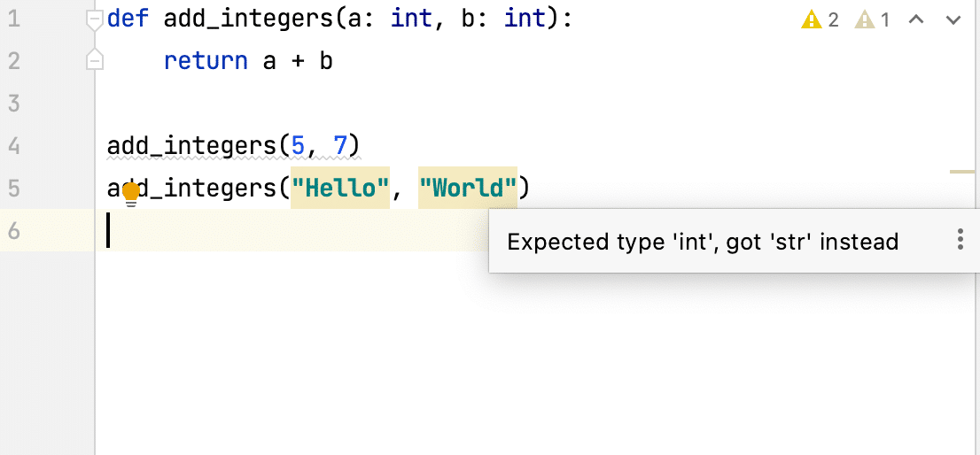The width and height of the screenshot is (980, 455).
Task: Click the warning stripe marker on scrollbar
Action: [x=962, y=171]
